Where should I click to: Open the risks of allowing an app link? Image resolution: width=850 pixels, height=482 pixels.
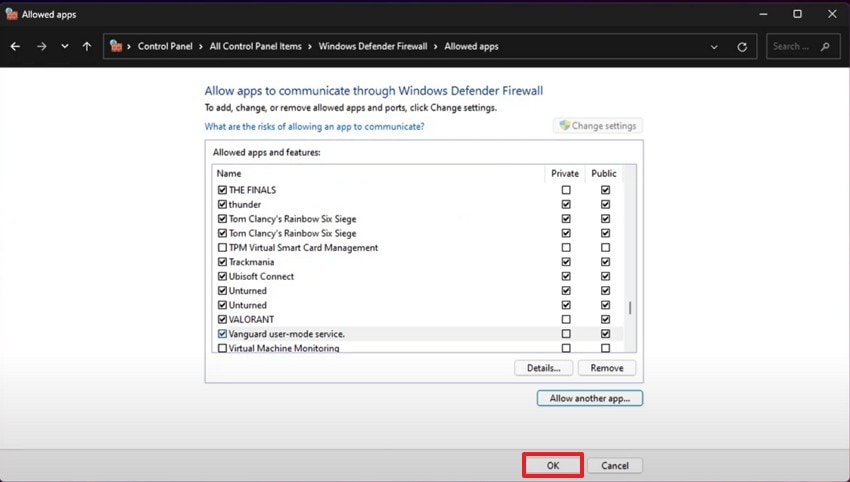(314, 127)
